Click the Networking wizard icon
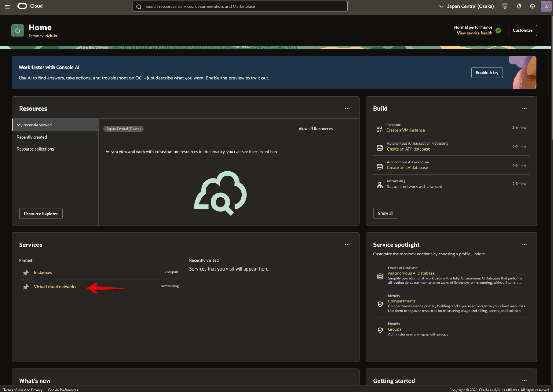553x392 pixels. (380, 185)
